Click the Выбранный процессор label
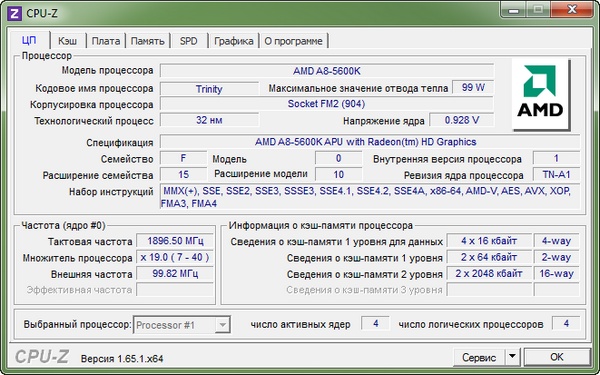 click(x=77, y=324)
